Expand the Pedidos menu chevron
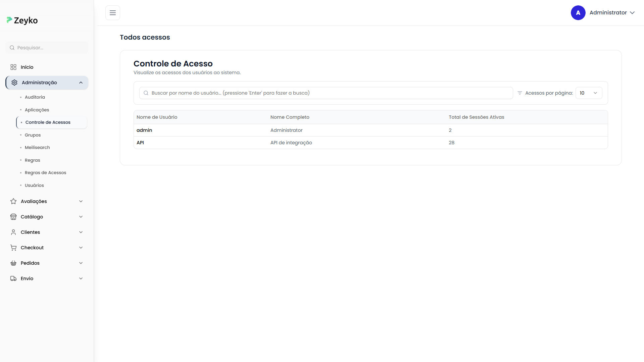The image size is (644, 362). pyautogui.click(x=81, y=263)
